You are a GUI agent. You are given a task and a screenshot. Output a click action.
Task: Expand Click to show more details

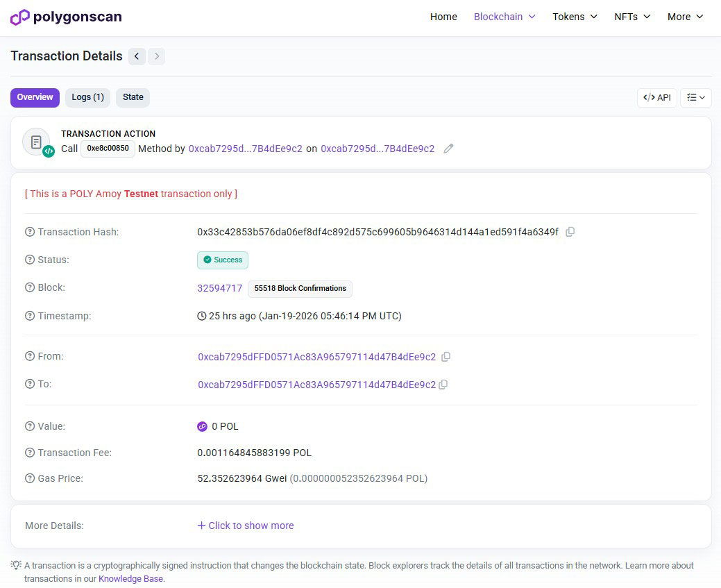point(246,526)
